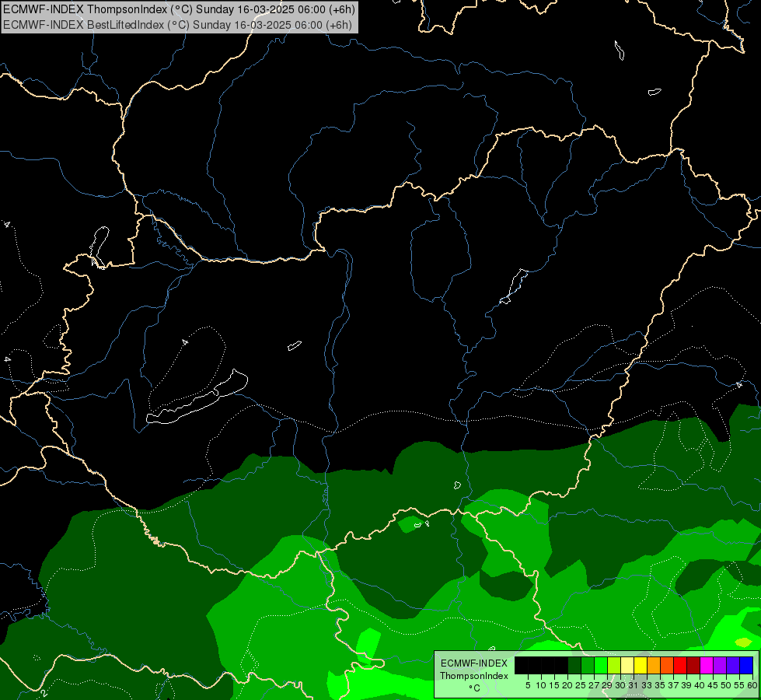
Task: Click the contour label 2 on the map
Action: pos(44,693)
